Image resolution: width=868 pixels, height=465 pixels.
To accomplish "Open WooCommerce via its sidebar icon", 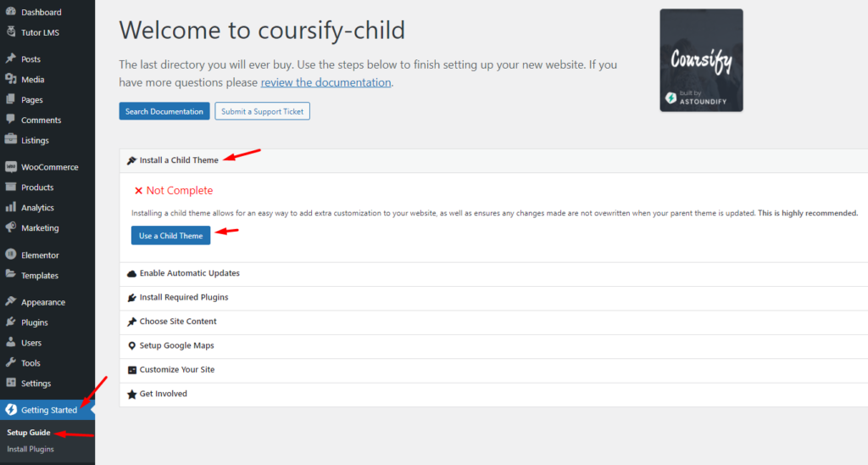I will 10,166.
